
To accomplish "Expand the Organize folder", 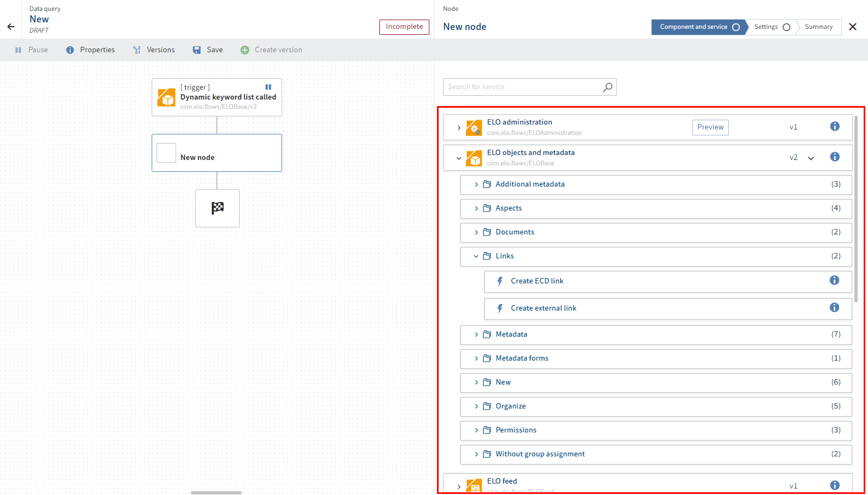I will point(476,406).
